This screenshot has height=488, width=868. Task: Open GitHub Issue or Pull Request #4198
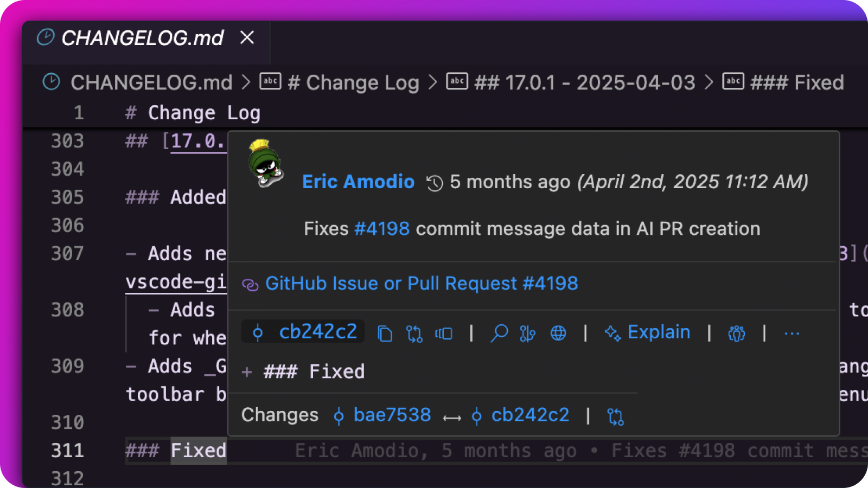[422, 283]
